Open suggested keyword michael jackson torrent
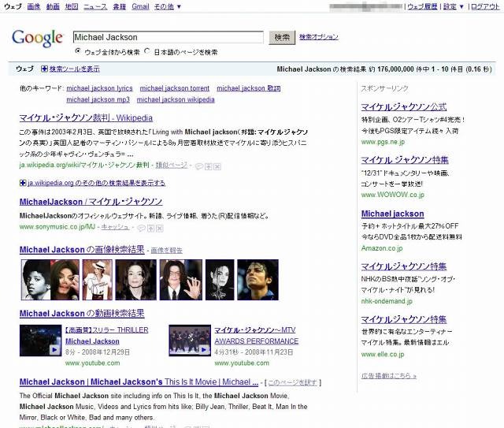This screenshot has height=428, width=504. click(175, 88)
